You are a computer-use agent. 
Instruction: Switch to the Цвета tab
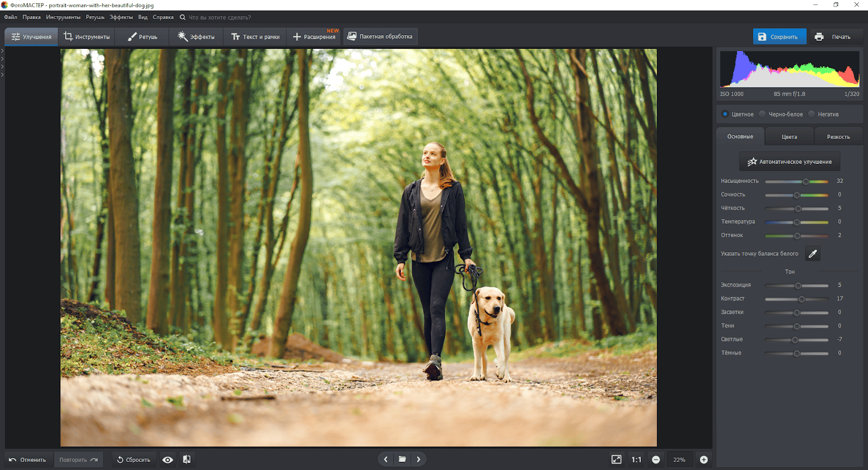click(789, 137)
